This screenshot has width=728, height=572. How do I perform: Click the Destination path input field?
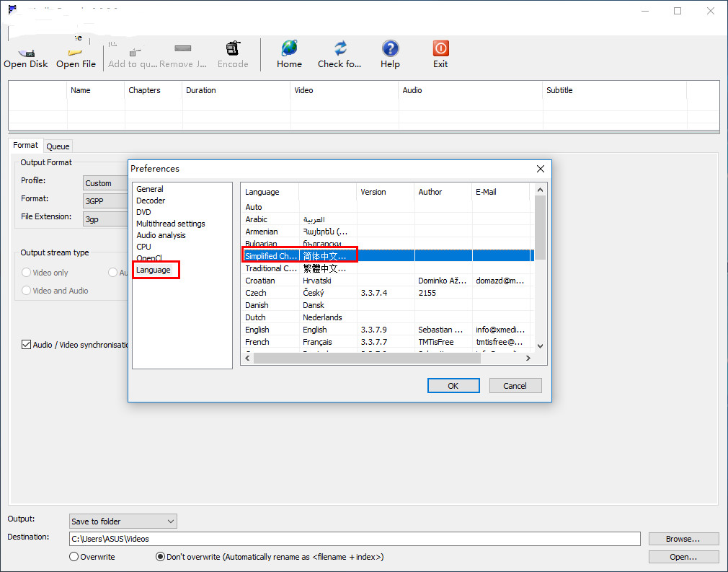[354, 539]
